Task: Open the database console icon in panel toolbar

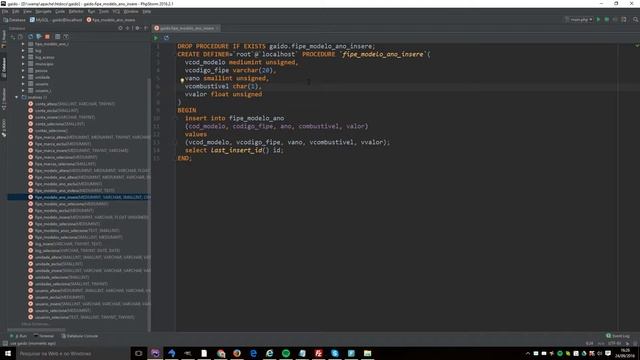Action: pos(66,37)
